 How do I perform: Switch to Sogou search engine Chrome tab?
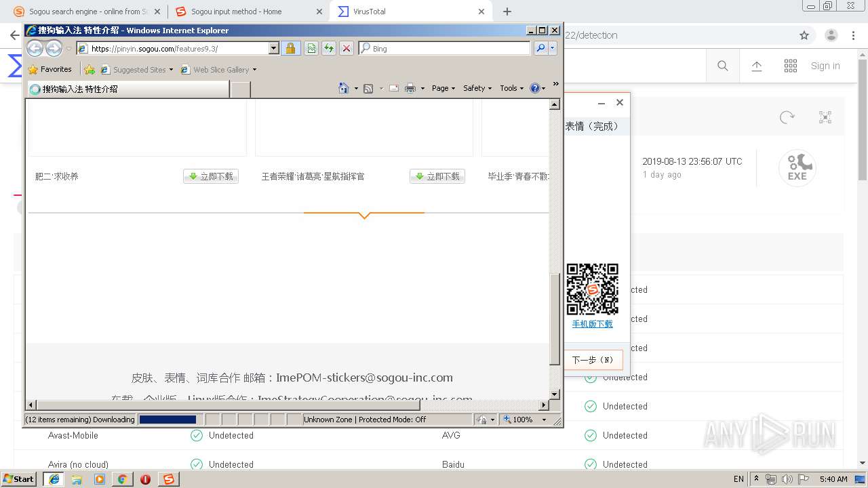[x=87, y=12]
